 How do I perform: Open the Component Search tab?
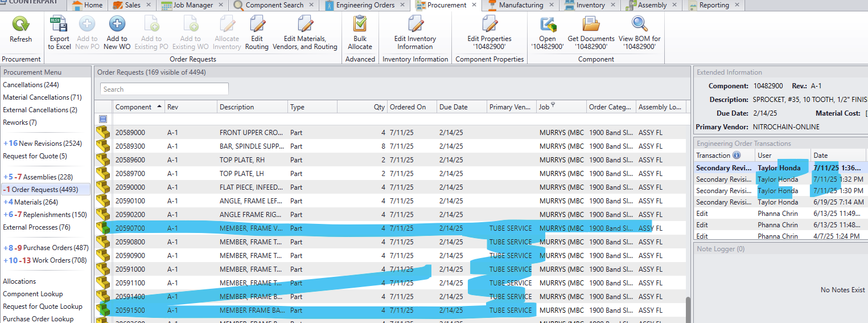274,5
